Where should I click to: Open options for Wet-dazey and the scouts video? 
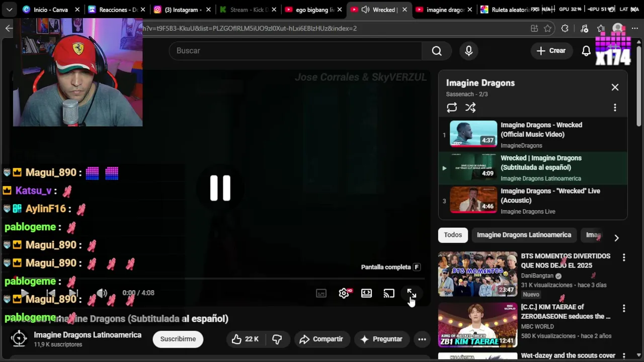[624, 356]
